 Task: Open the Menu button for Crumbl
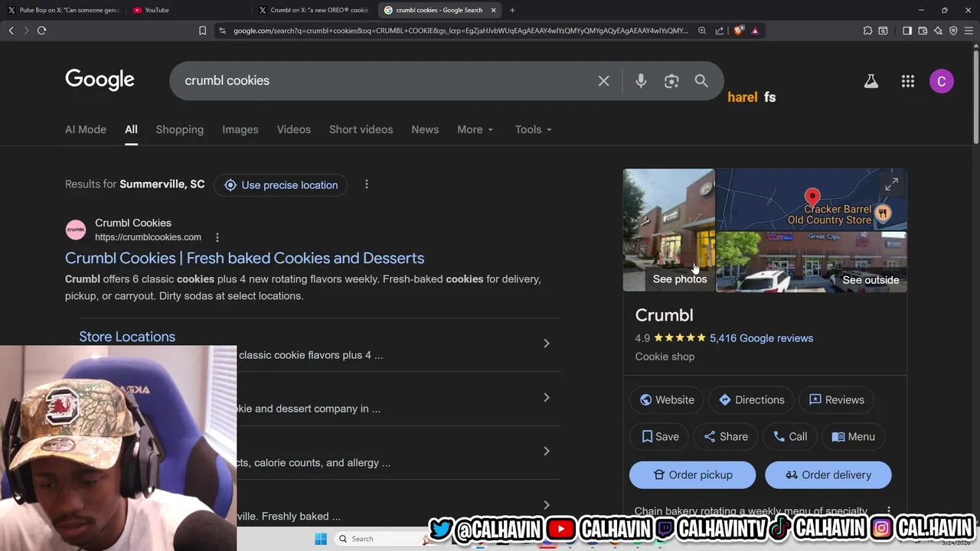tap(853, 436)
